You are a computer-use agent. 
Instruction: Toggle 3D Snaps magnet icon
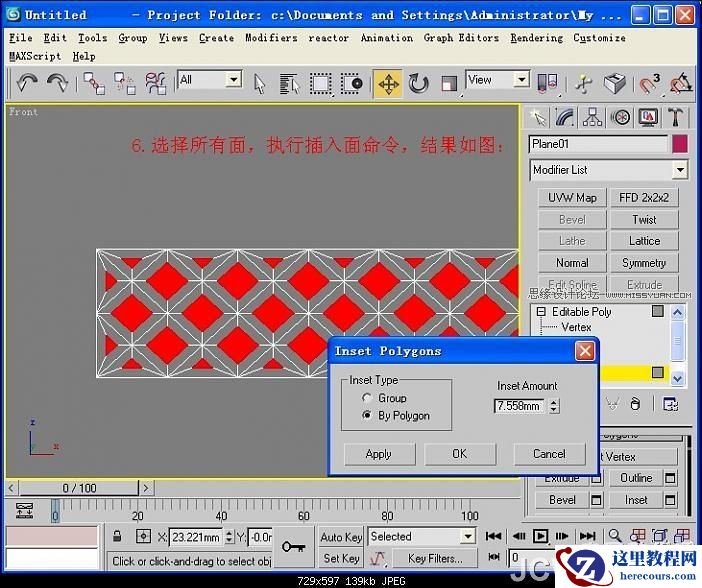click(649, 83)
